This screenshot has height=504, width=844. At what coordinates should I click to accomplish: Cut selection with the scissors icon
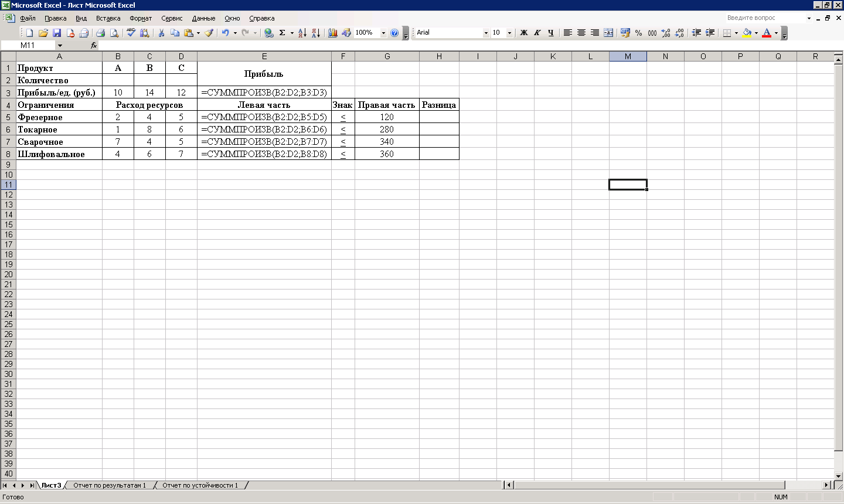coord(161,33)
